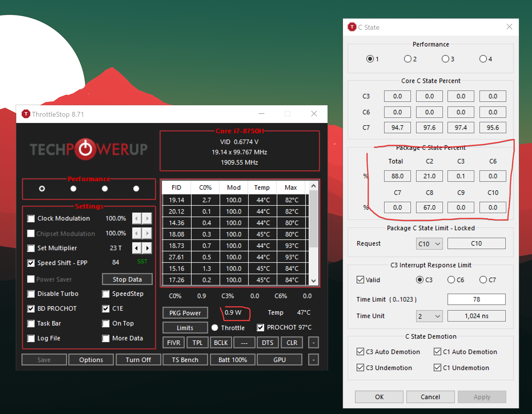Click the C State window logo icon
The image size is (532, 414).
(x=352, y=27)
